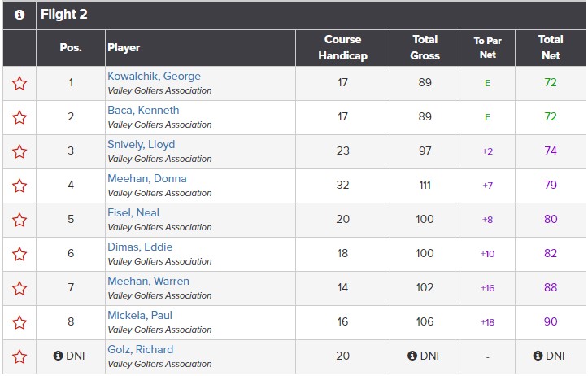Click the Flight 2 title bar
Viewport: 588px width, 376px height.
(311, 15)
